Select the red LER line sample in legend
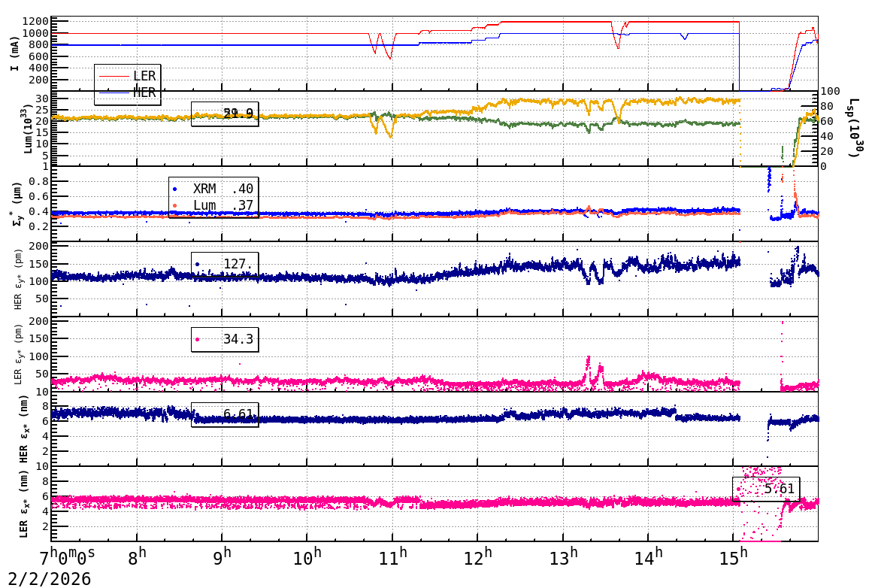Viewport: 872px width, 588px height. coord(114,76)
